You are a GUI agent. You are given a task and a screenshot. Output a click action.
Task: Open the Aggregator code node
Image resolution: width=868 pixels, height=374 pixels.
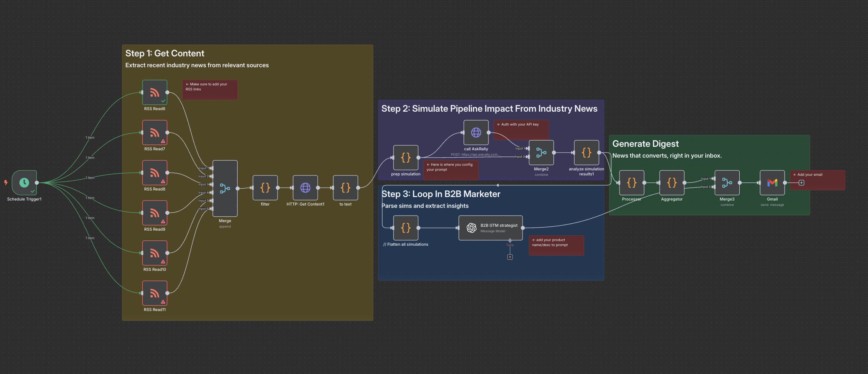pos(672,183)
